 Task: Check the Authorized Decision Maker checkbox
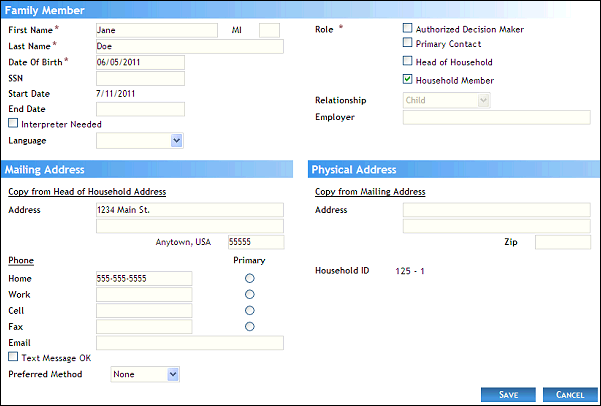(407, 29)
